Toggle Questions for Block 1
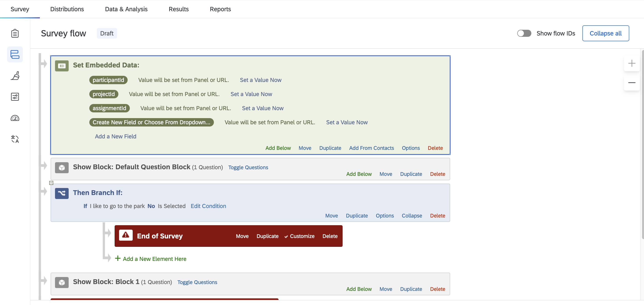The image size is (644, 305). click(x=197, y=282)
